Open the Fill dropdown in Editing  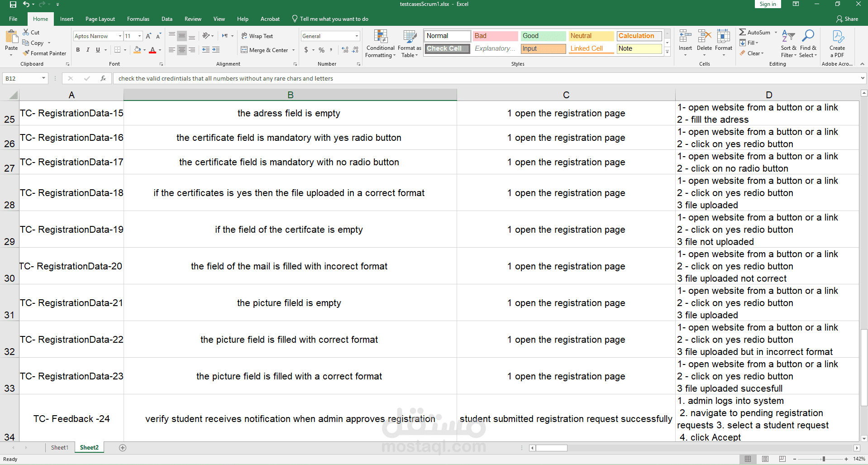coord(749,43)
